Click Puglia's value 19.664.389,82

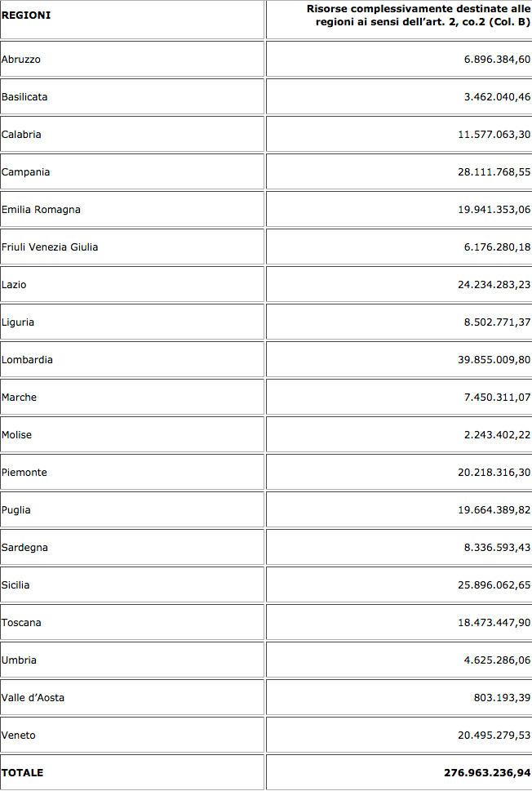pyautogui.click(x=494, y=510)
